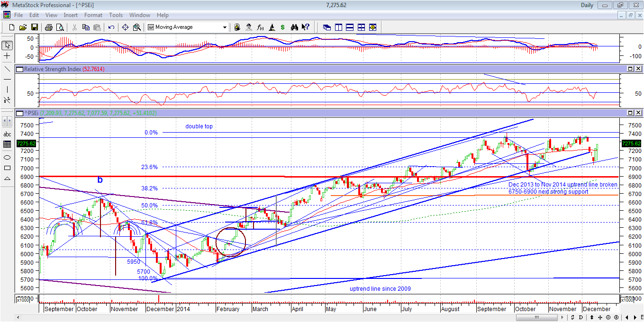Click the zoom in plus button in status bar
The image size is (644, 322).
coord(616,318)
